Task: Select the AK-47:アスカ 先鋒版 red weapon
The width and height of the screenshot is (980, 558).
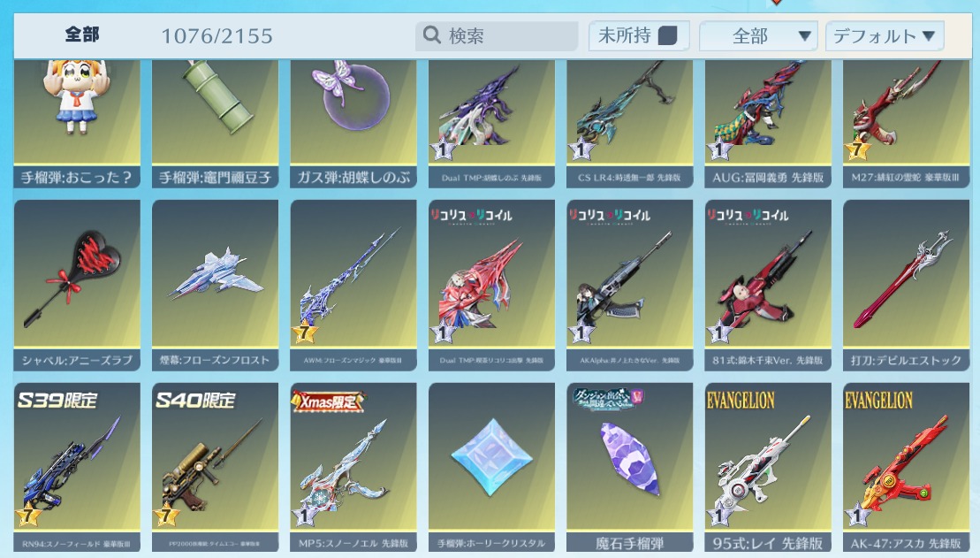Action: point(906,467)
